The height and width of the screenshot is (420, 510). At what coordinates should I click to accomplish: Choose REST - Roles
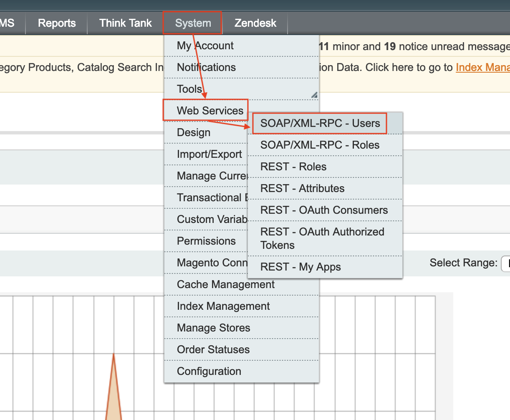325,167
